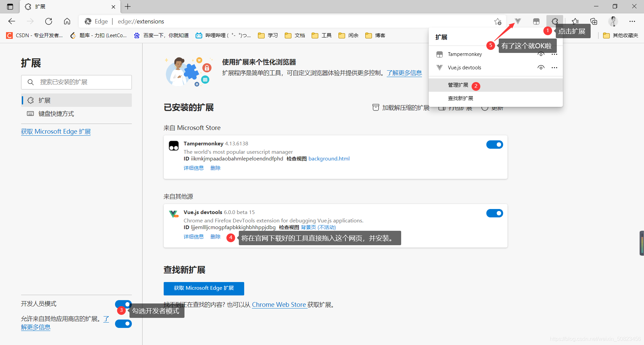Screen dimensions: 644x345
Task: Expand the 学习 bookmark folder
Action: click(x=268, y=36)
